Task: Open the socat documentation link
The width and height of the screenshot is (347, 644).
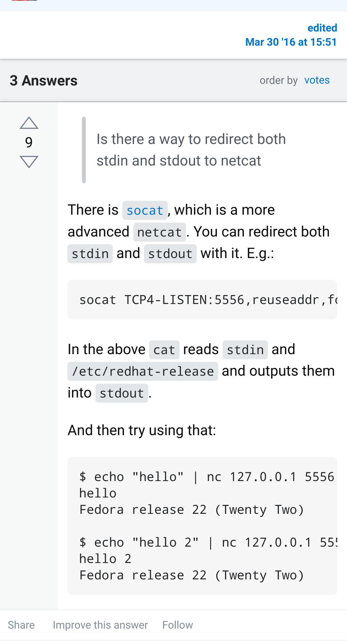Action: pyautogui.click(x=145, y=210)
